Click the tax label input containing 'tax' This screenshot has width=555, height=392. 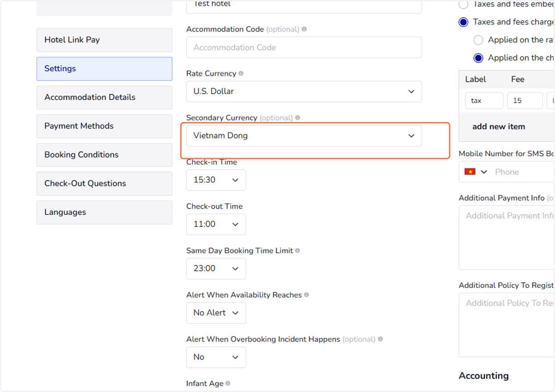click(484, 101)
